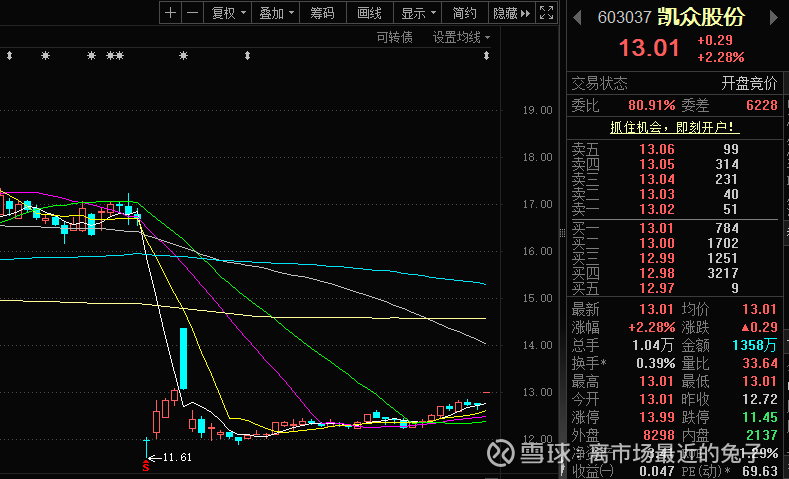Select the 卖三 price 13.04
The width and height of the screenshot is (789, 479).
point(657,180)
